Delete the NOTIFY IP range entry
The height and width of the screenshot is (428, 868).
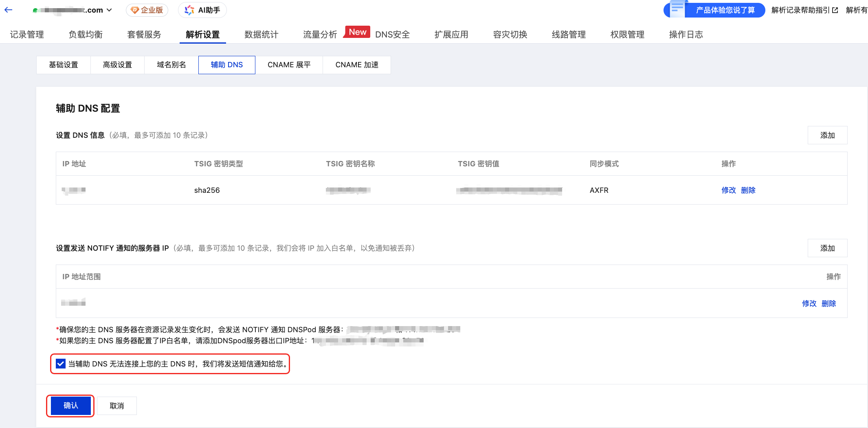coord(828,304)
